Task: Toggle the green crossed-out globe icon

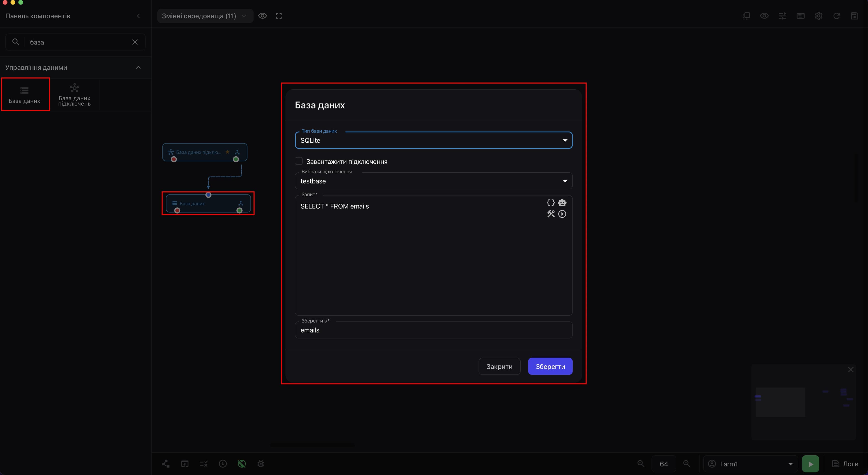Action: pos(242,463)
